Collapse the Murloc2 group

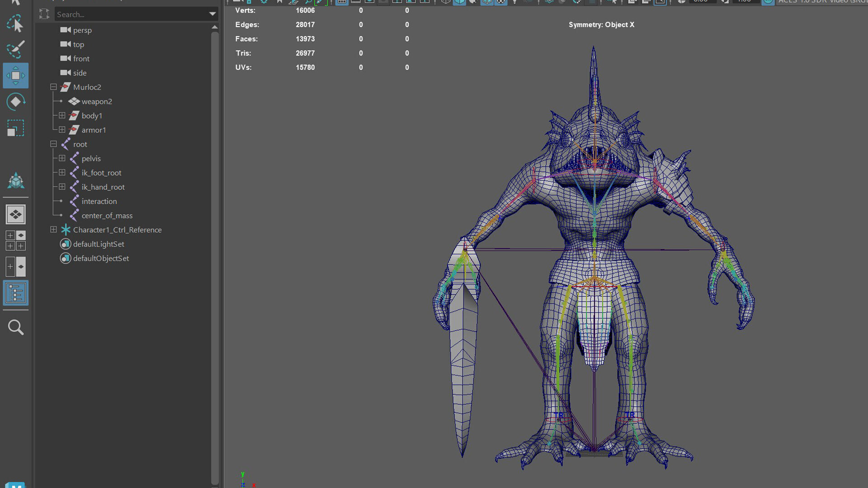(53, 87)
